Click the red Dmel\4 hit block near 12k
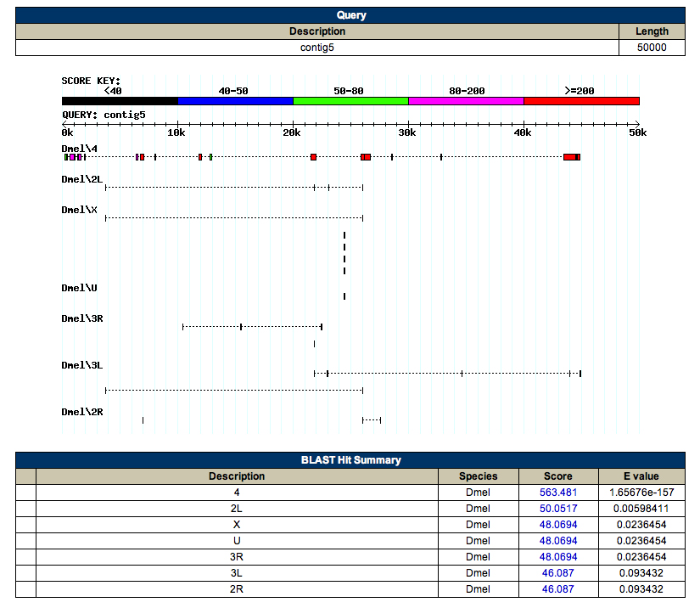This screenshot has width=700, height=608. tap(200, 157)
